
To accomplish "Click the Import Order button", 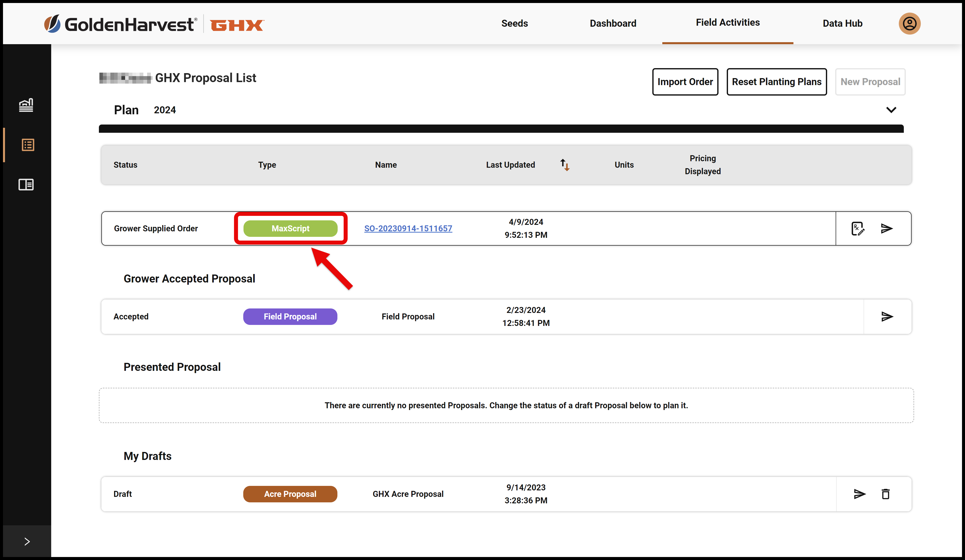I will 685,82.
